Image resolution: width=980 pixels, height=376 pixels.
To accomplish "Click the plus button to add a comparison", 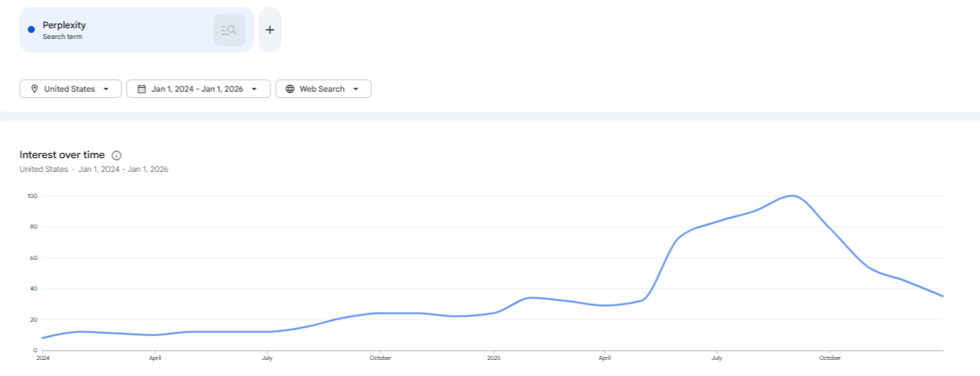I will [x=270, y=30].
